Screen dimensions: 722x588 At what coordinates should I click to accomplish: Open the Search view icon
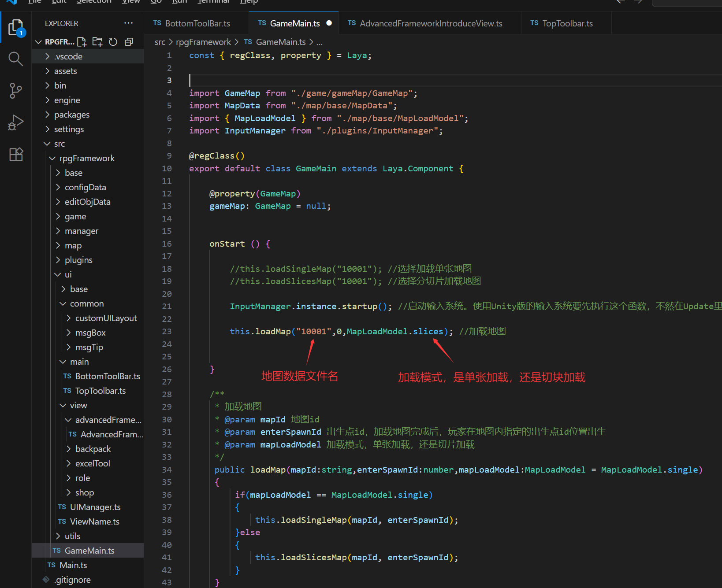point(16,59)
